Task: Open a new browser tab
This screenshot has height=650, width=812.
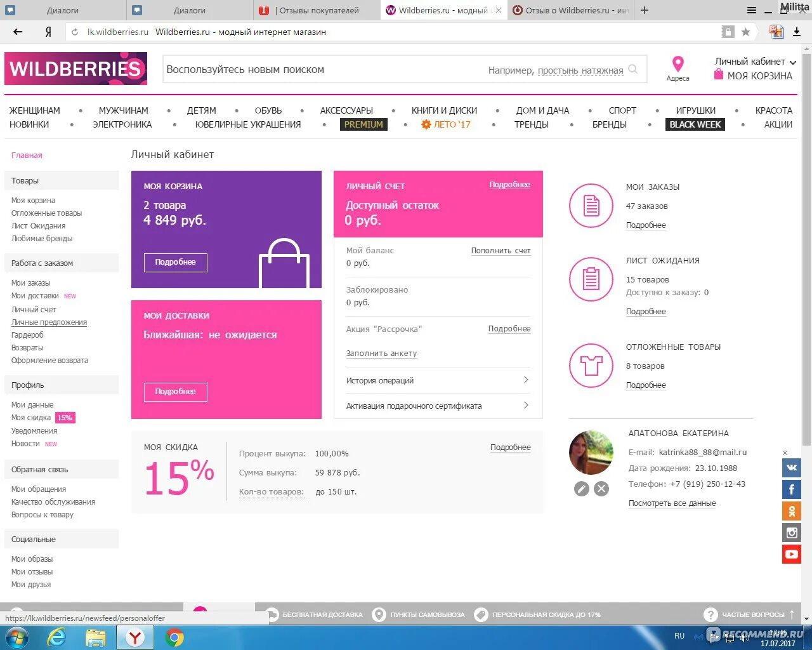Action: tap(645, 10)
